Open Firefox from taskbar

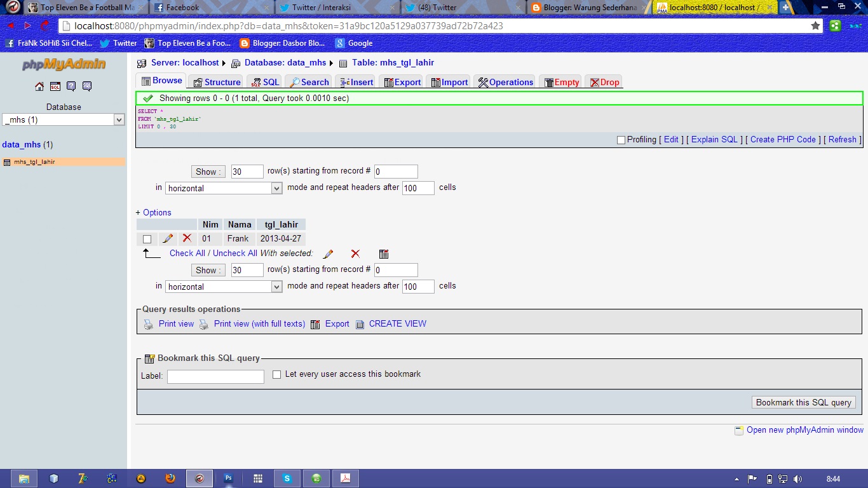tap(170, 478)
